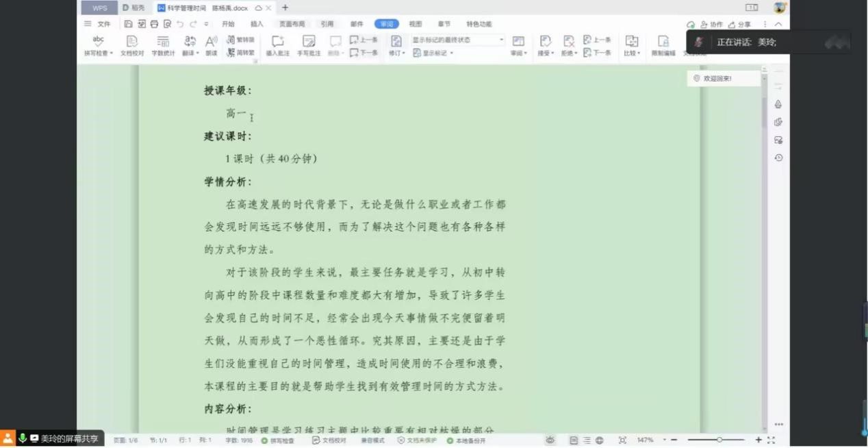The width and height of the screenshot is (868, 448).
Task: Toggle eye protection mode in status bar
Action: [x=550, y=440]
